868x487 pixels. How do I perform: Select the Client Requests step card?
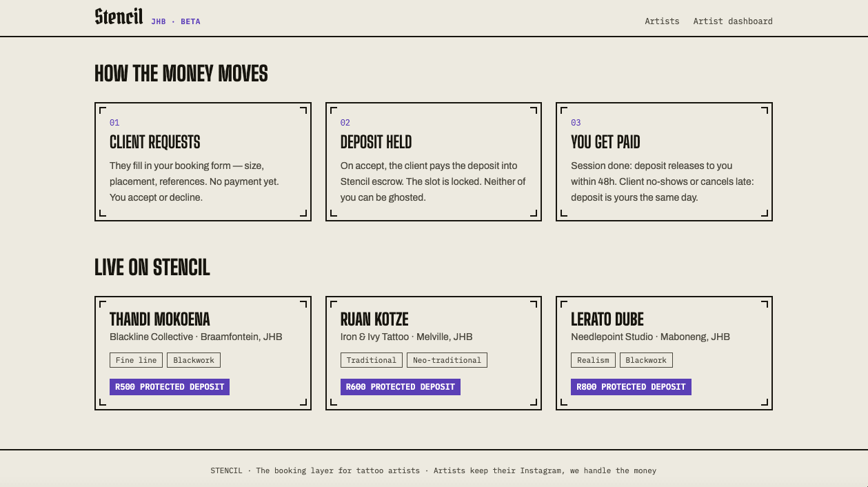[203, 162]
